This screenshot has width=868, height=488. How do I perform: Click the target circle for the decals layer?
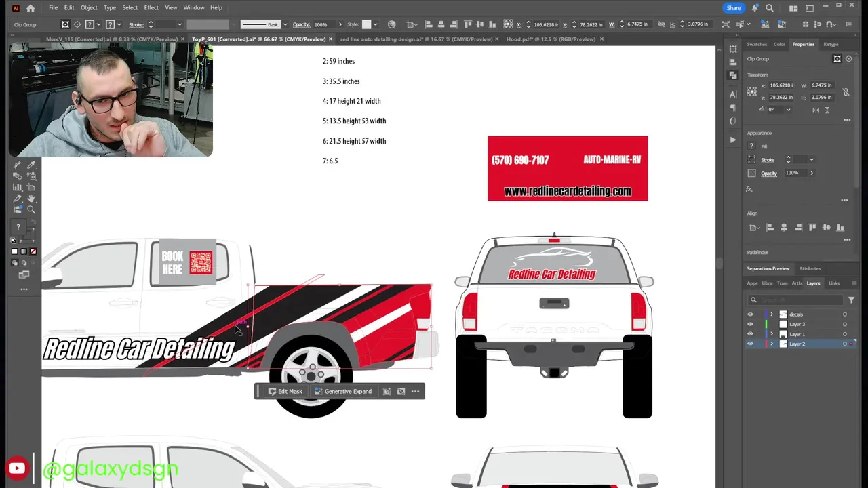[x=845, y=314]
